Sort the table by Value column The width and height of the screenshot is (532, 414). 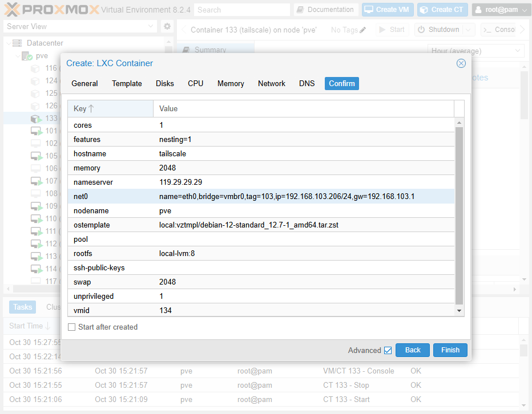click(304, 109)
